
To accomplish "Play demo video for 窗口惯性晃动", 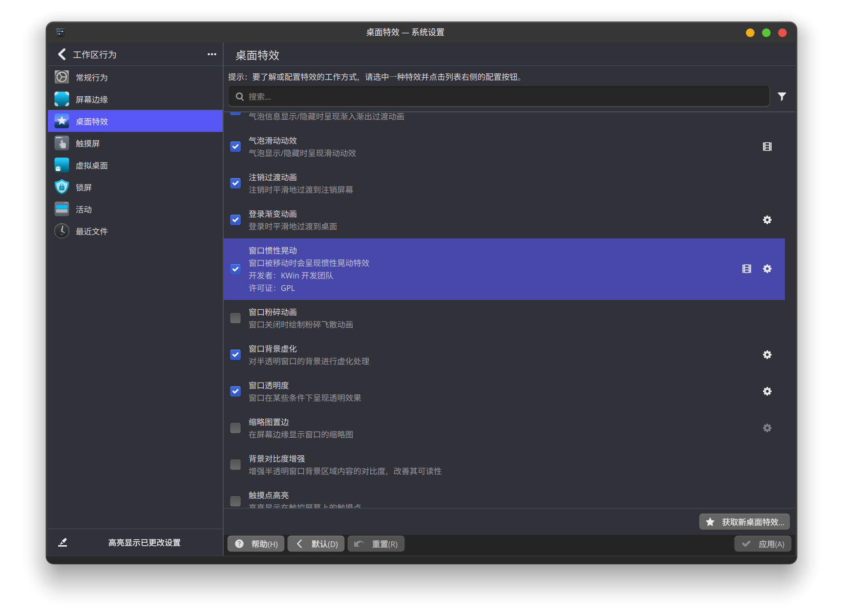I will (x=746, y=269).
